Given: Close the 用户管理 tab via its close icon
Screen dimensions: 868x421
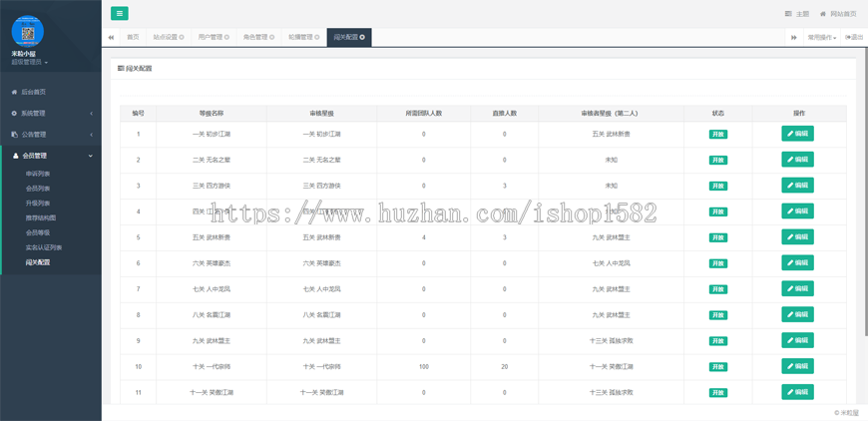Looking at the screenshot, I should (x=226, y=38).
